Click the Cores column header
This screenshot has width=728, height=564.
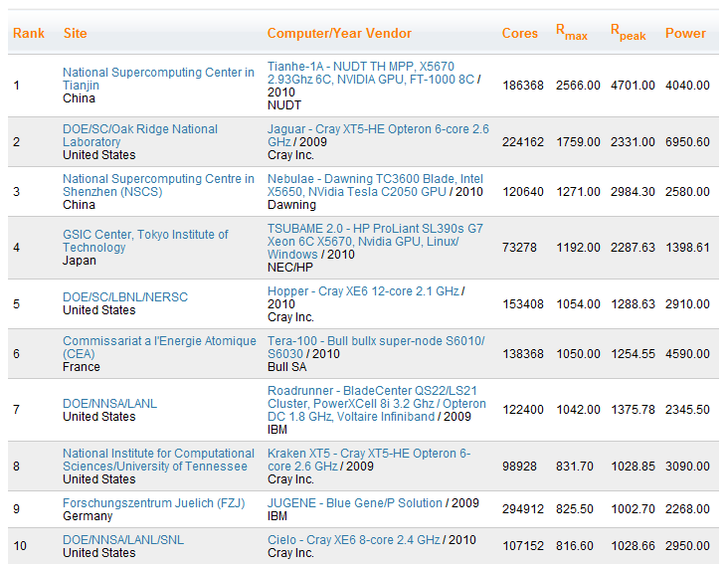[x=520, y=33]
